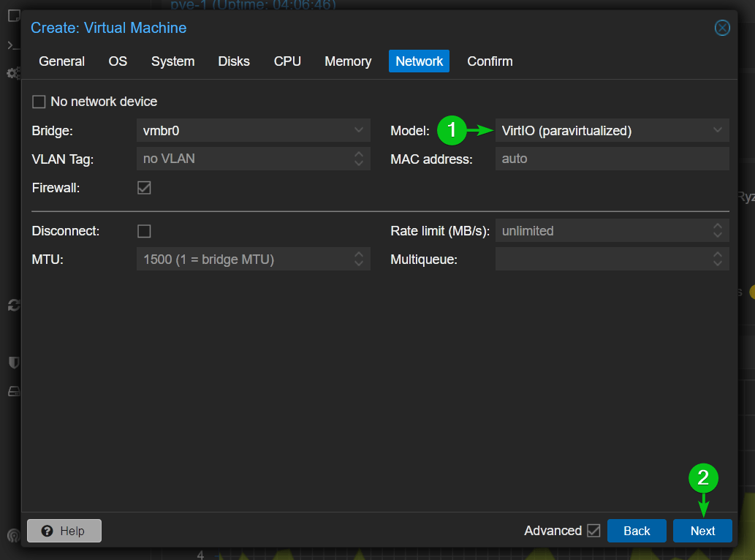Viewport: 755px width, 560px height.
Task: Toggle the Firewall checkbox
Action: 144,188
